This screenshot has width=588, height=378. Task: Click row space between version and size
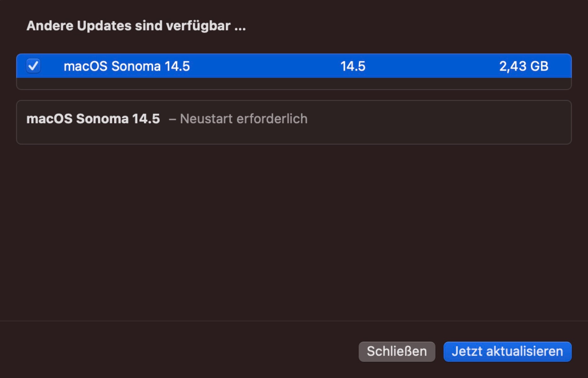pos(431,66)
